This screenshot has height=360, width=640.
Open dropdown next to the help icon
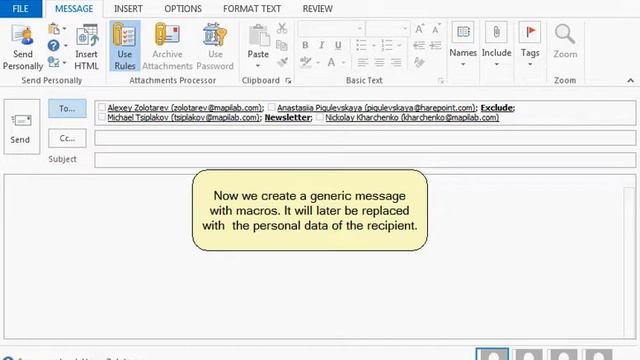(x=66, y=45)
